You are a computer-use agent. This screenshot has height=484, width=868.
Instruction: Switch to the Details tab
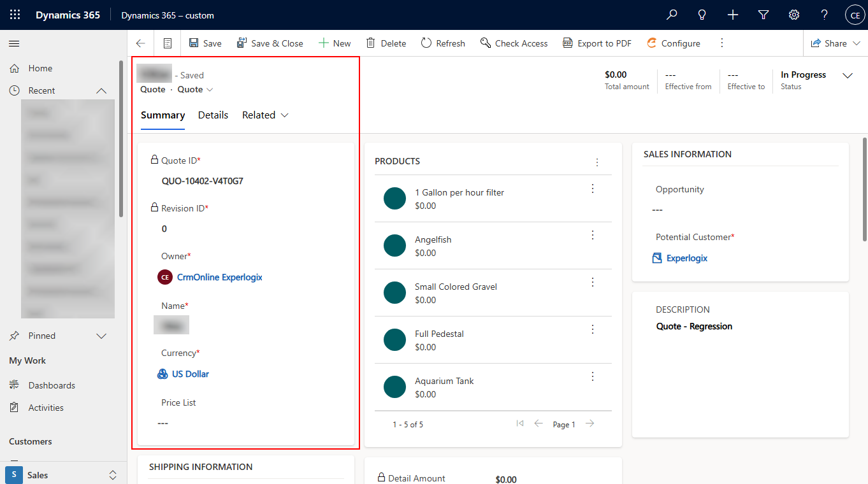pos(213,115)
